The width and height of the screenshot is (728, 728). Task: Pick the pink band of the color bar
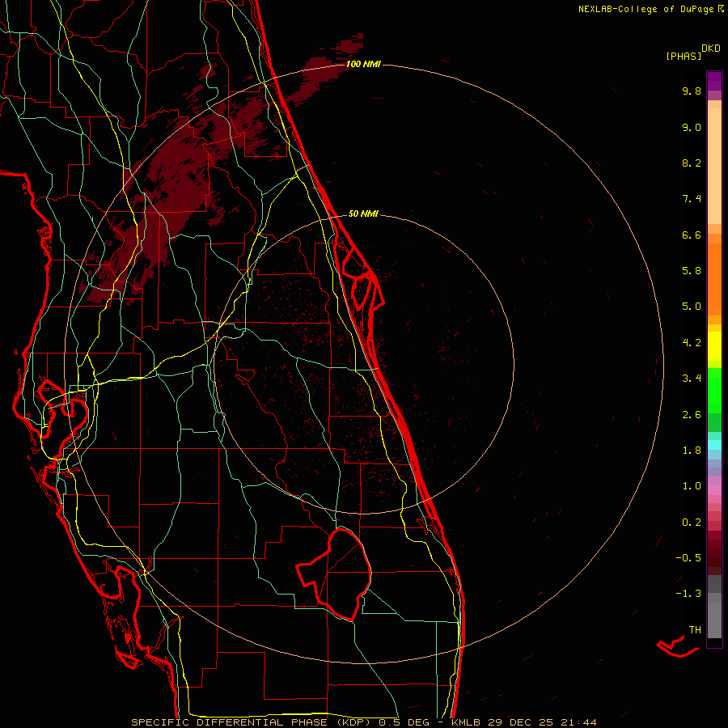(714, 490)
